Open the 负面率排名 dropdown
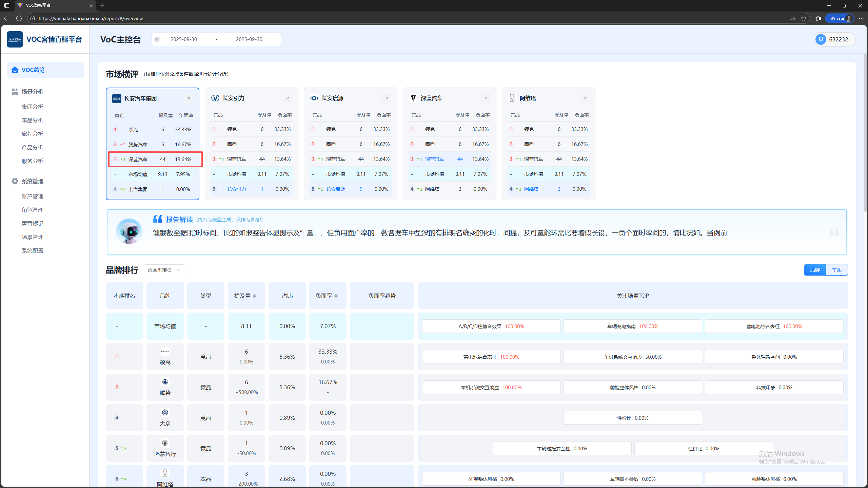Screen dimensions: 868x488 tap(164, 270)
